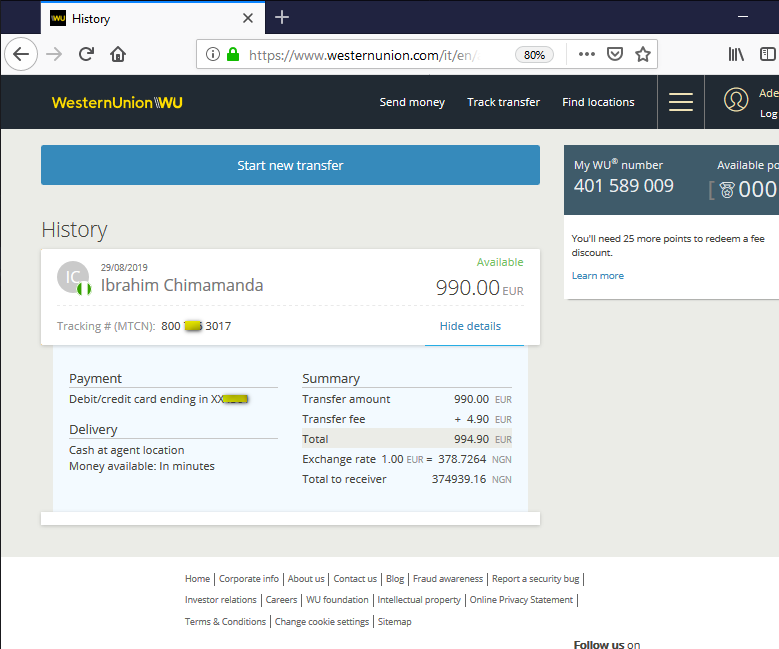Select the History browser tab

(x=153, y=18)
